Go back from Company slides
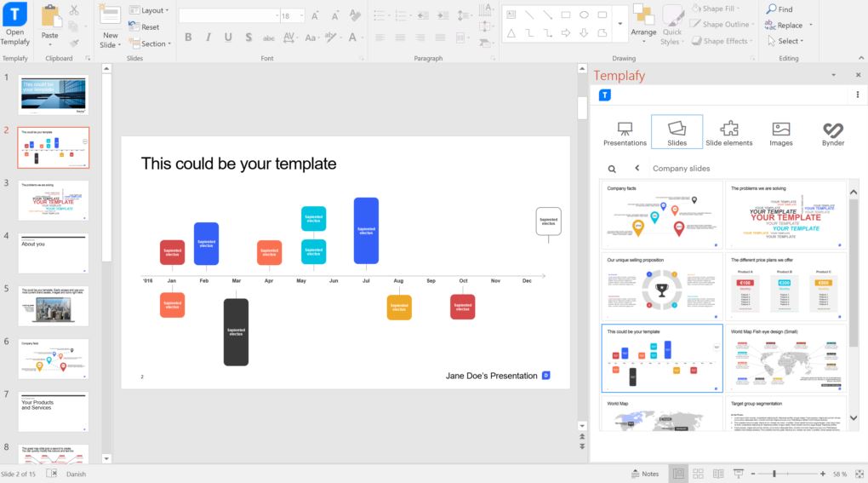This screenshot has width=868, height=483. [637, 168]
